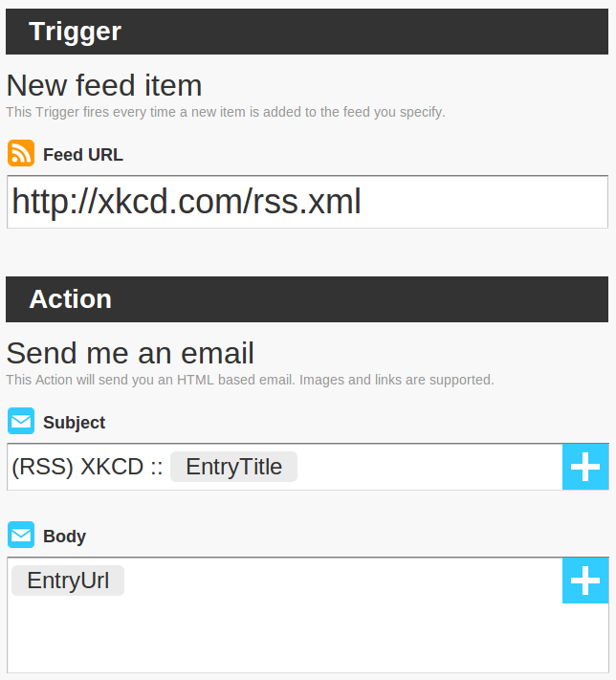The height and width of the screenshot is (680, 616).
Task: Add ingredient with Subject plus button
Action: tap(585, 467)
